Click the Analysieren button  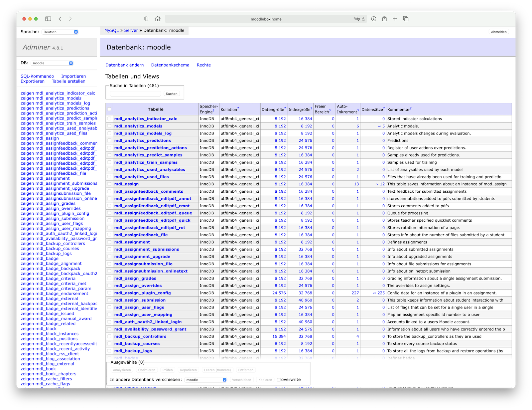click(x=122, y=370)
